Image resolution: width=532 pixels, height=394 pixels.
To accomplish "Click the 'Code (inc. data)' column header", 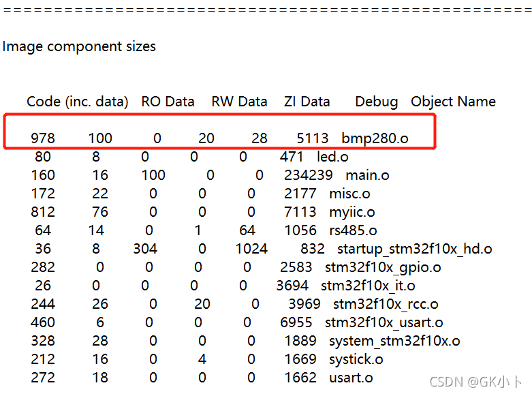I will 78,102.
